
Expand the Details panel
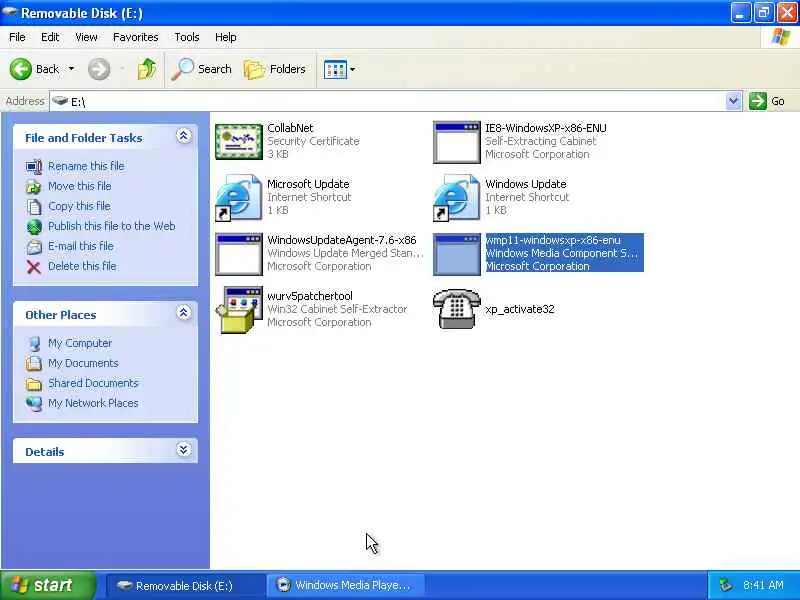pos(184,449)
